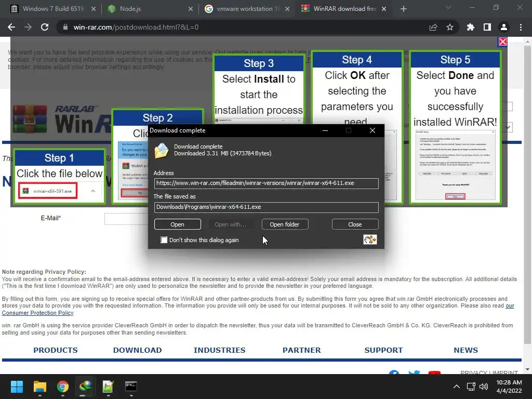The height and width of the screenshot is (399, 532).
Task: Click the Internet Download Manager taskbar icon
Action: 86,387
